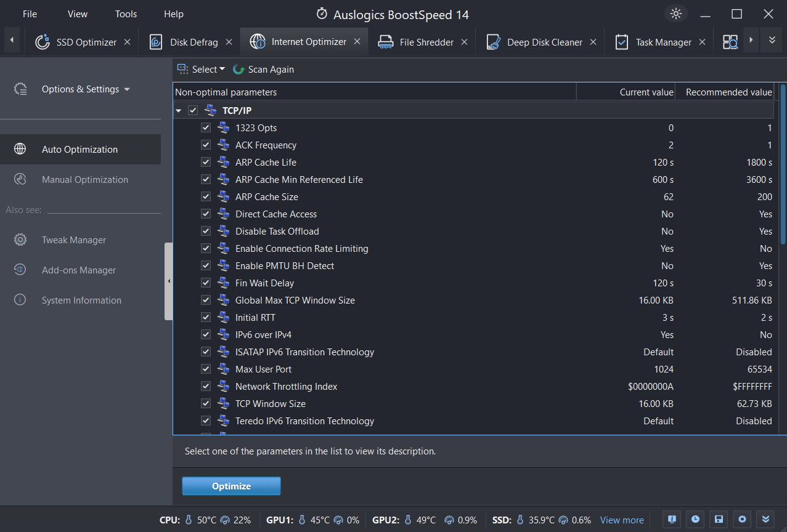Uncheck the 1323 Opts parameter
Screen dimensions: 787x532
(206, 127)
